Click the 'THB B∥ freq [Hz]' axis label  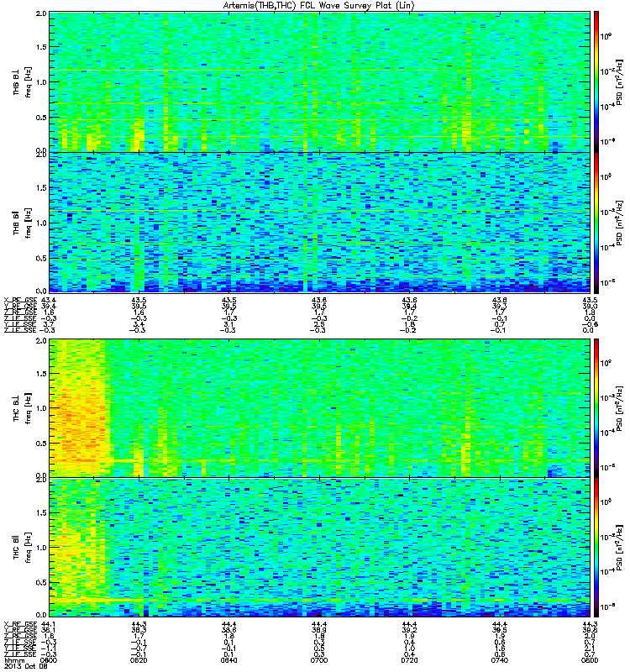22,223
